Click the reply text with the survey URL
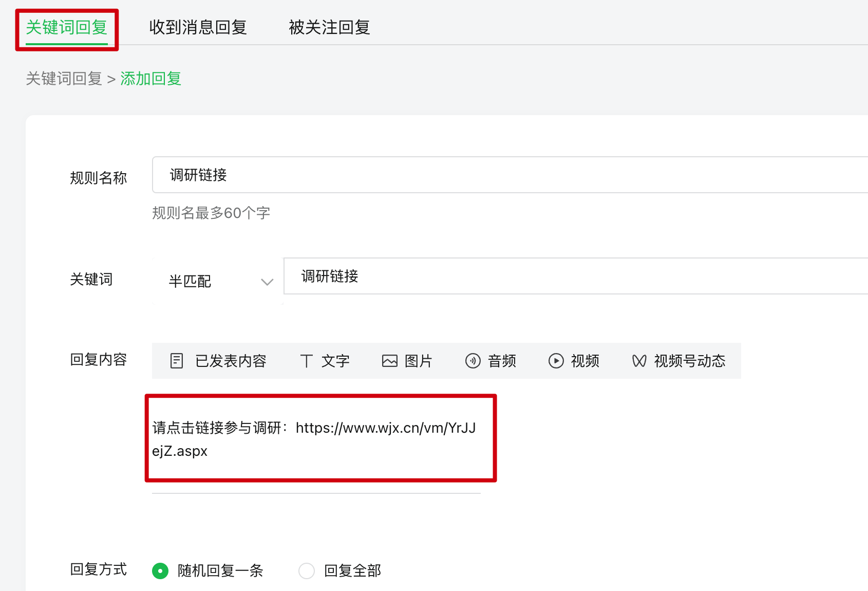This screenshot has height=591, width=868. [314, 439]
